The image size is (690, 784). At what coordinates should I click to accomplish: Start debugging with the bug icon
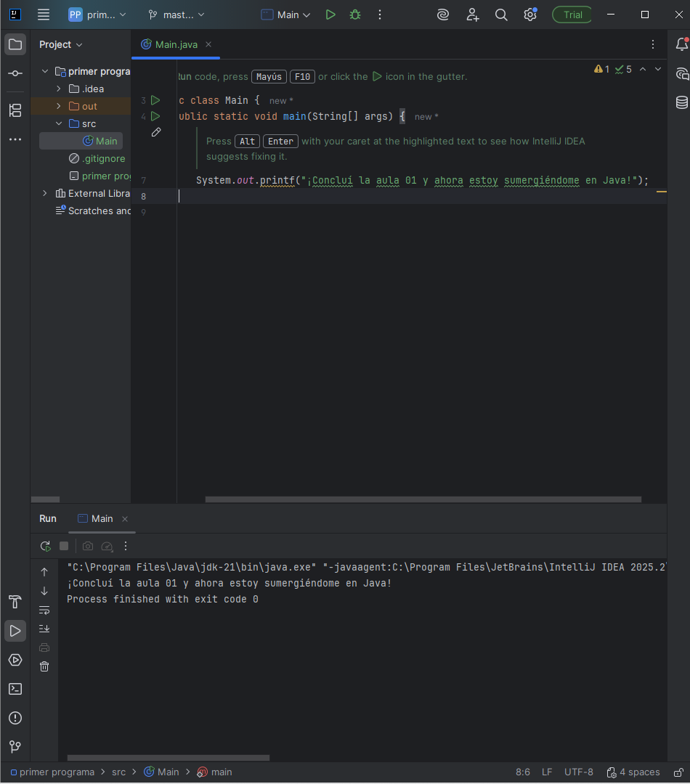click(x=355, y=15)
